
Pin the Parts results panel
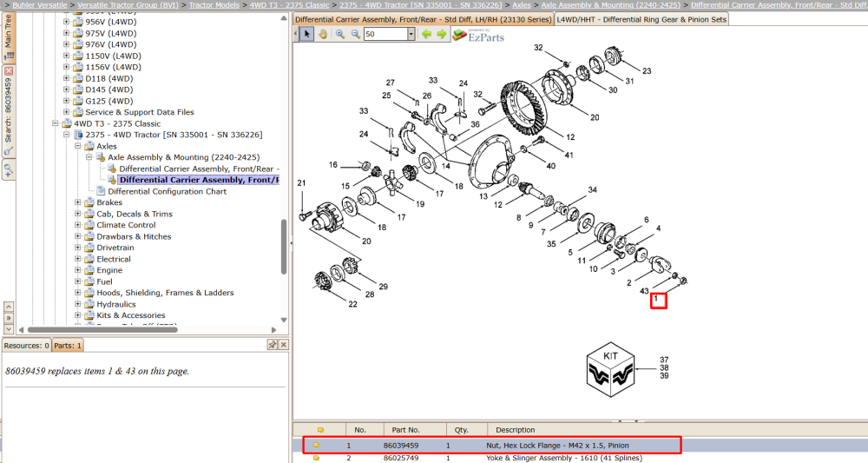click(272, 345)
